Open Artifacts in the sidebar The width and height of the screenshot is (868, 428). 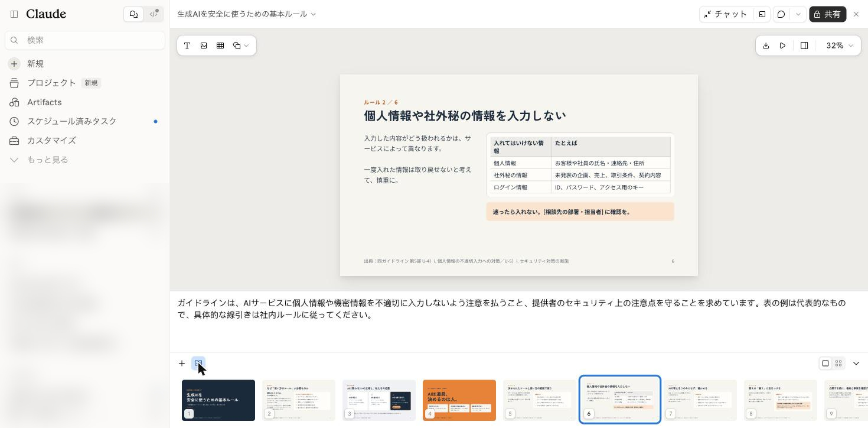pos(85,102)
